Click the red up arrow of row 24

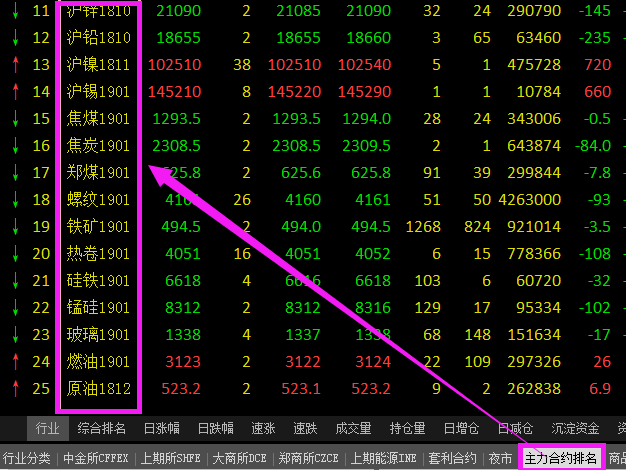click(16, 361)
